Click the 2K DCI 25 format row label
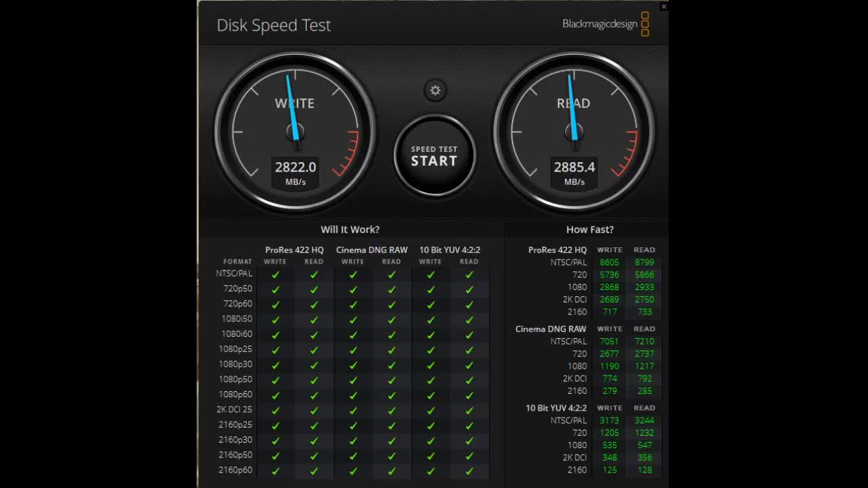Viewport: 868px width, 488px height. coord(235,409)
